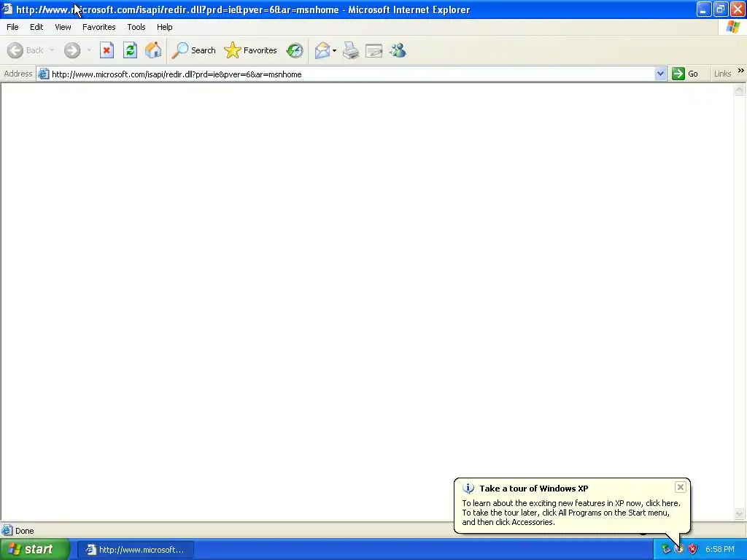Click the scrollbar up arrow

pos(740,90)
